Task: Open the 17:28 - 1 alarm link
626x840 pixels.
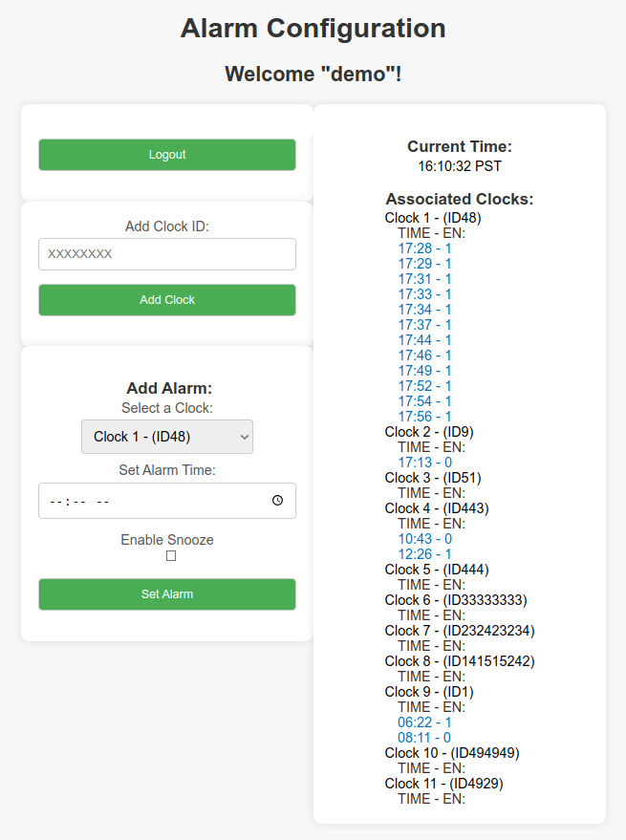Action: (424, 248)
